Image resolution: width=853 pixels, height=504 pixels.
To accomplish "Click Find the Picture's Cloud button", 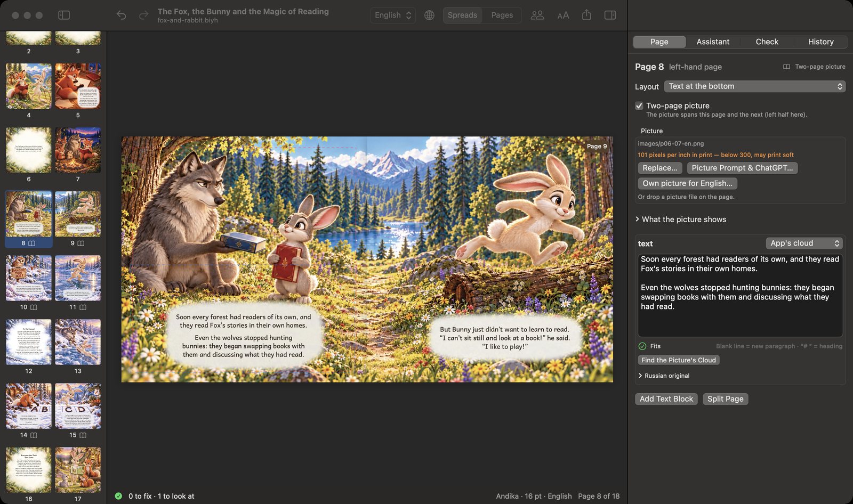I will (x=679, y=360).
